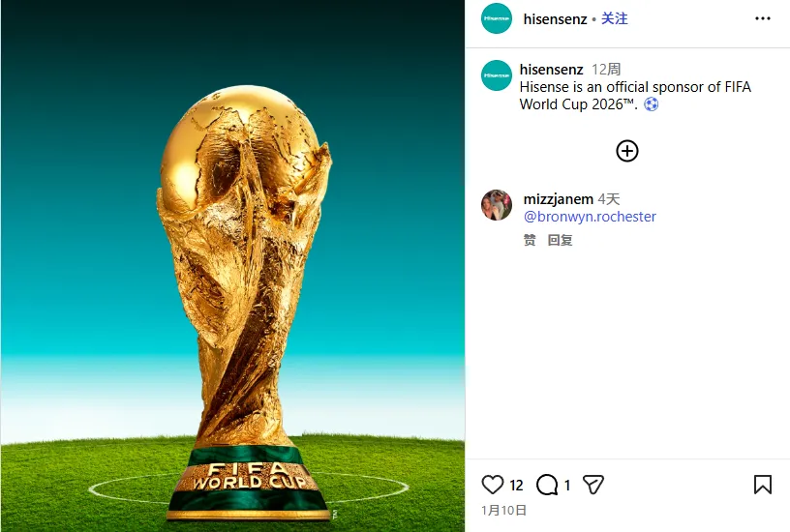Click the comment count number 1
The image size is (790, 532).
click(566, 486)
